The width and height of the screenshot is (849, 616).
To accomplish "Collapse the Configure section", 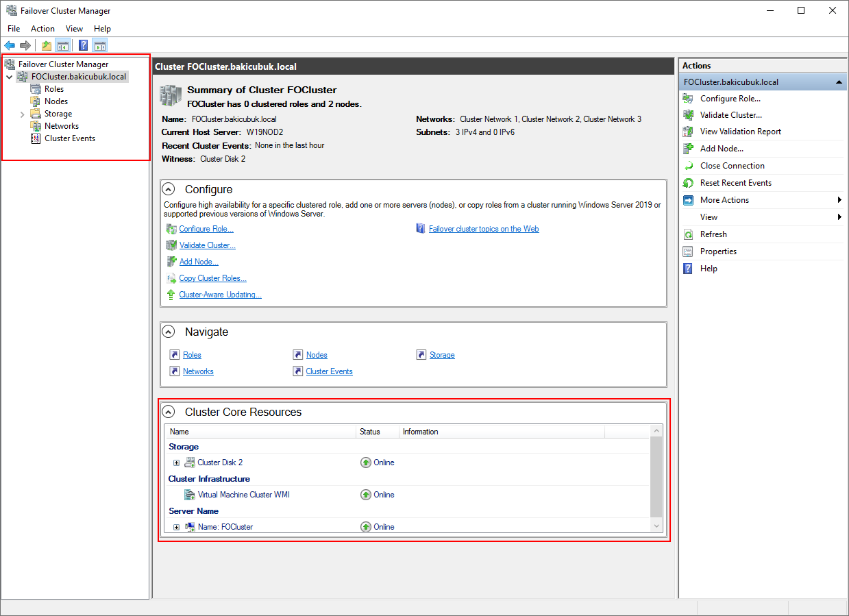I will click(168, 189).
